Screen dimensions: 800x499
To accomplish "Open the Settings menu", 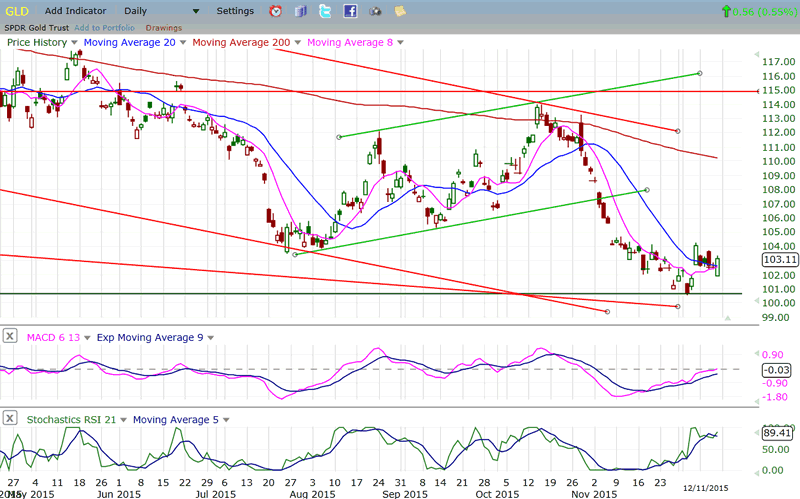I will pos(235,11).
